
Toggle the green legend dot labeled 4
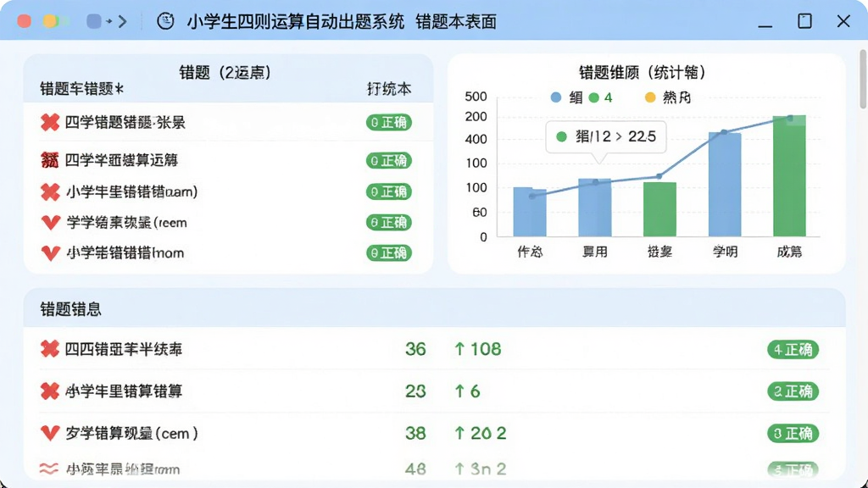[x=594, y=98]
